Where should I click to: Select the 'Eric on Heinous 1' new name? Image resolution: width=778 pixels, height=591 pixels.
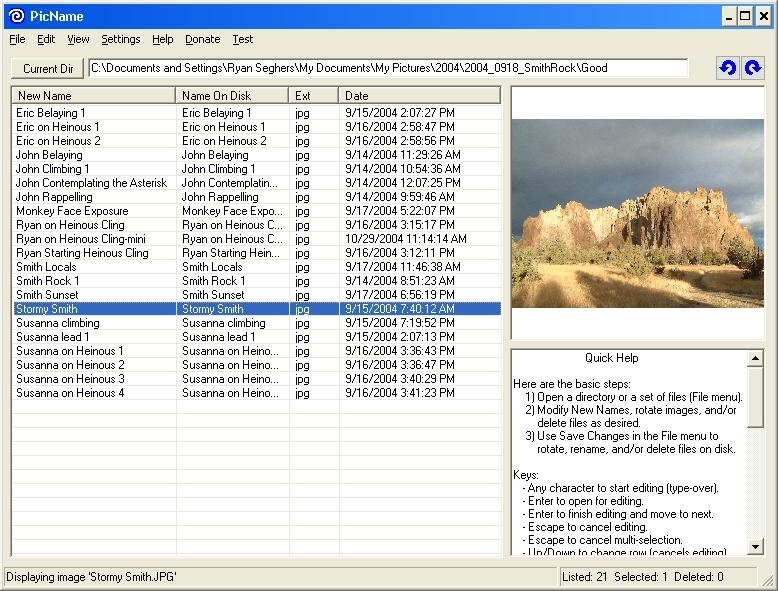(58, 127)
